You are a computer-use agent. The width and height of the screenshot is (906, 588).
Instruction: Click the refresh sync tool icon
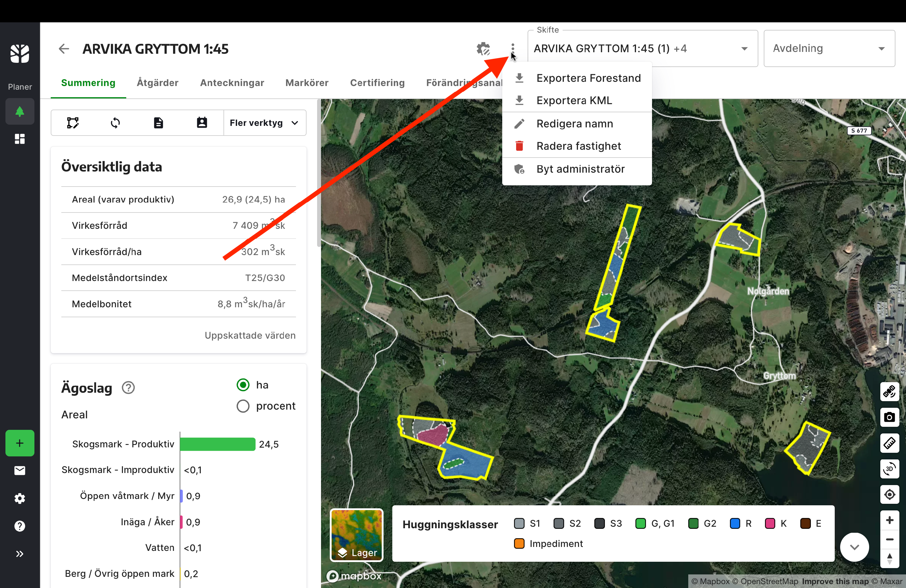tap(115, 123)
